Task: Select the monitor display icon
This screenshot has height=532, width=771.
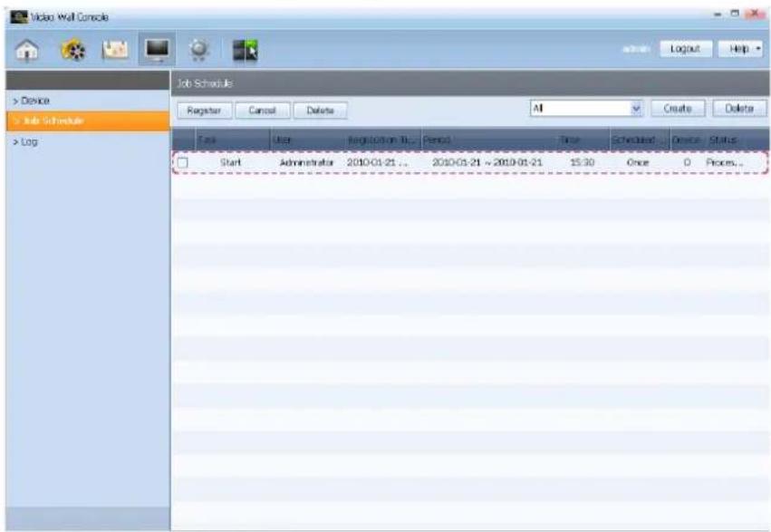Action: click(158, 50)
